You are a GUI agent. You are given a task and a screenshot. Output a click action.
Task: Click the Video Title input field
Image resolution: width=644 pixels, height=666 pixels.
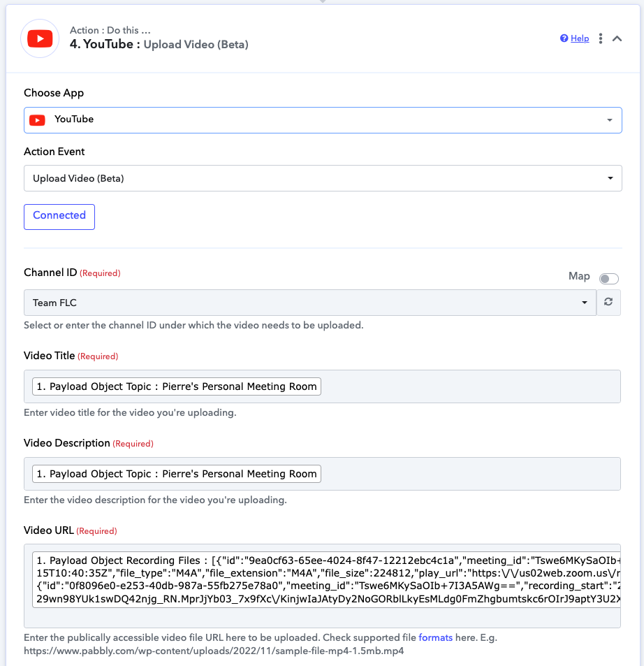click(x=322, y=386)
